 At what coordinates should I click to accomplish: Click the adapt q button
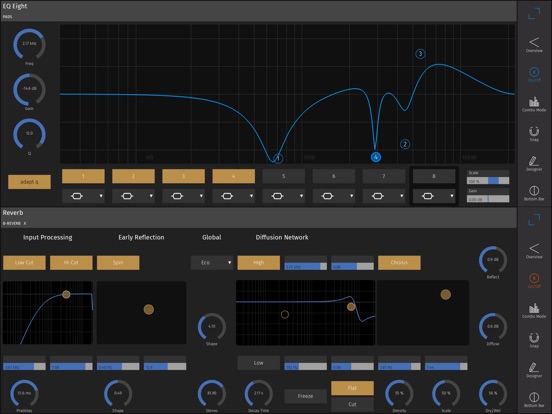pos(29,182)
